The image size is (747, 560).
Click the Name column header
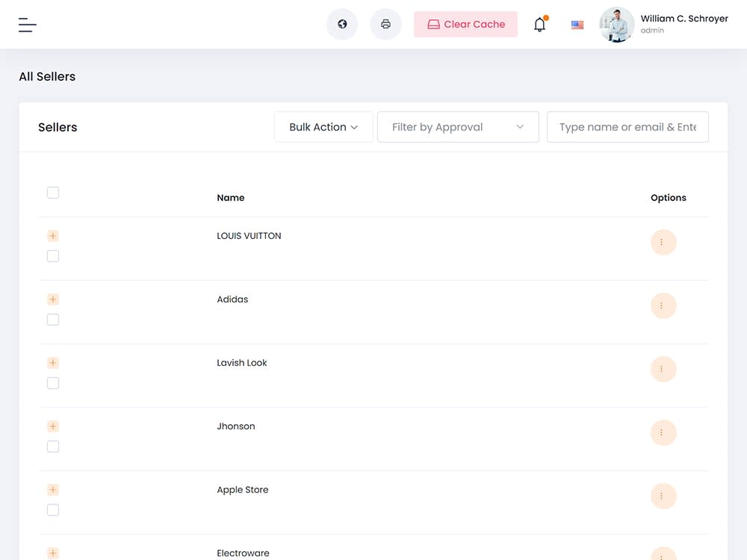pos(231,198)
